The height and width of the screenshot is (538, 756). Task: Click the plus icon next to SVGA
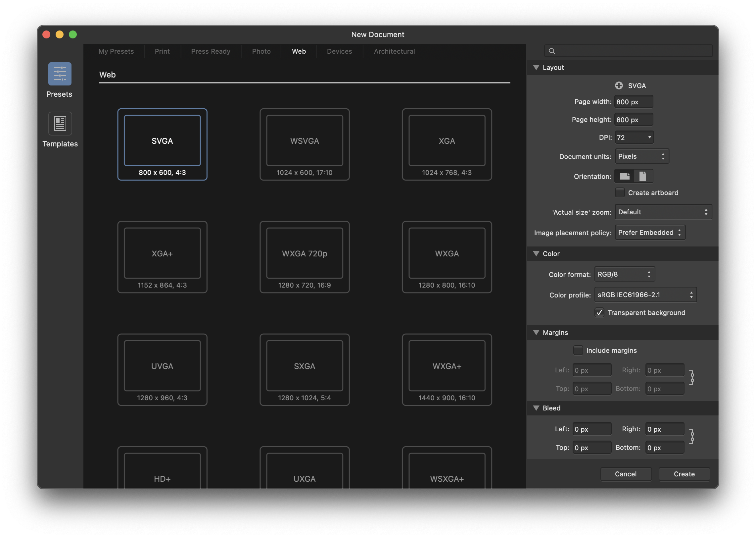pyautogui.click(x=619, y=85)
